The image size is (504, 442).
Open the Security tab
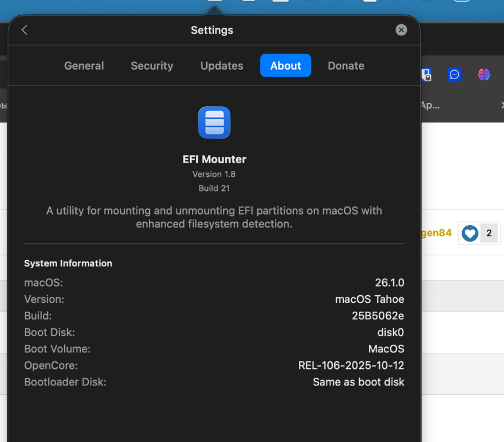(x=152, y=65)
